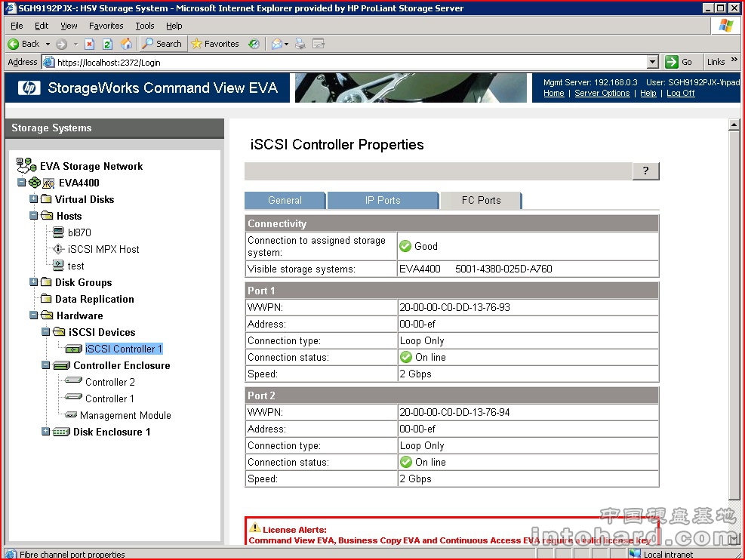Select the iSCSI Controller 1 tree item
The height and width of the screenshot is (560, 745).
[124, 349]
